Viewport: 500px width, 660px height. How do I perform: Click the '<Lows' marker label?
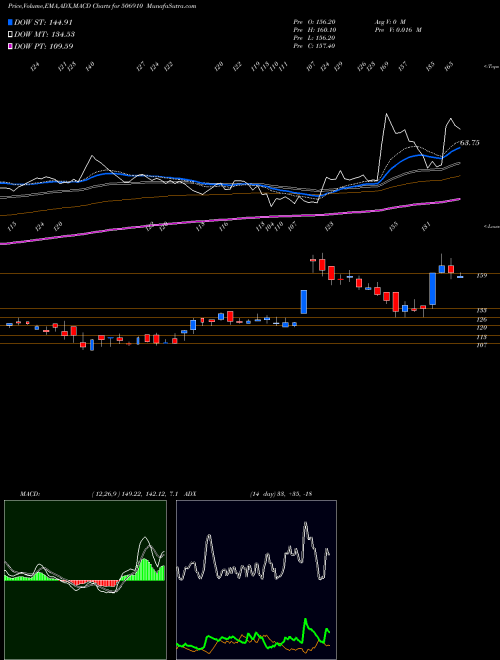(x=491, y=226)
